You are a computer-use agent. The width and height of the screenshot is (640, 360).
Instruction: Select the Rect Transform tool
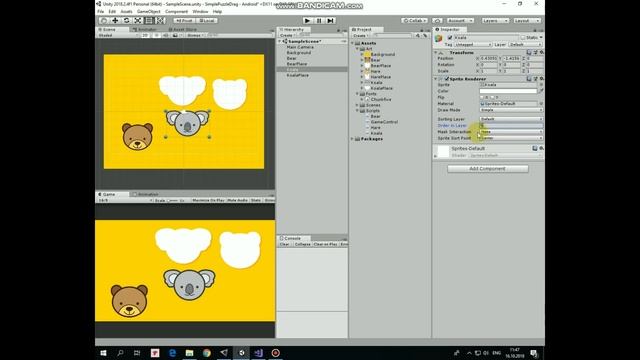coord(149,20)
